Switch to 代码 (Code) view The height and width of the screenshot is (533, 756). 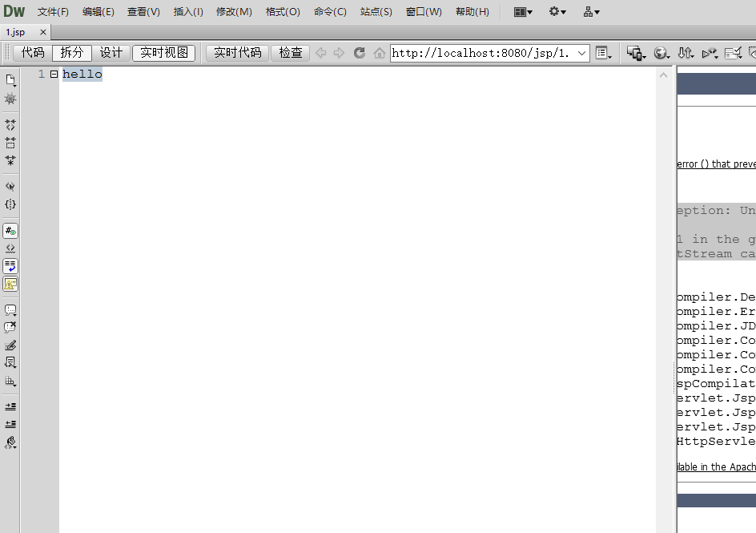click(x=33, y=53)
